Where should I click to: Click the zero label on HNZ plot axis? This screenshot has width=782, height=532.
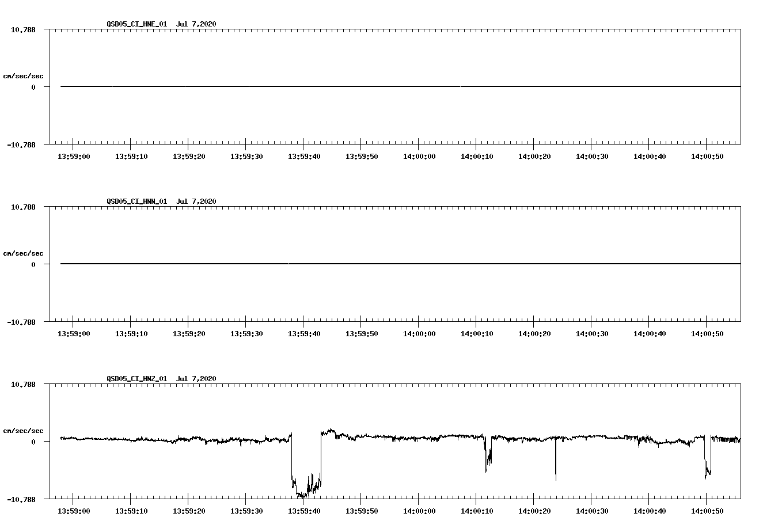coord(33,442)
